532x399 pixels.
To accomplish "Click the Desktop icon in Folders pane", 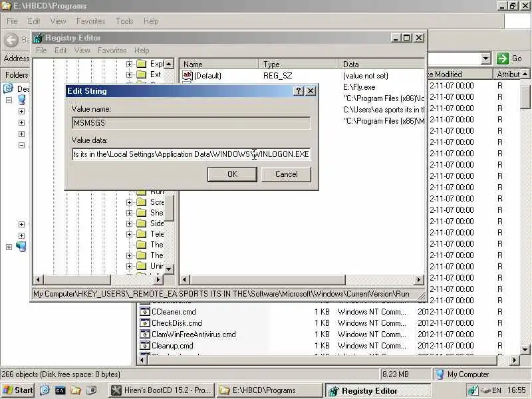I will pyautogui.click(x=8, y=88).
